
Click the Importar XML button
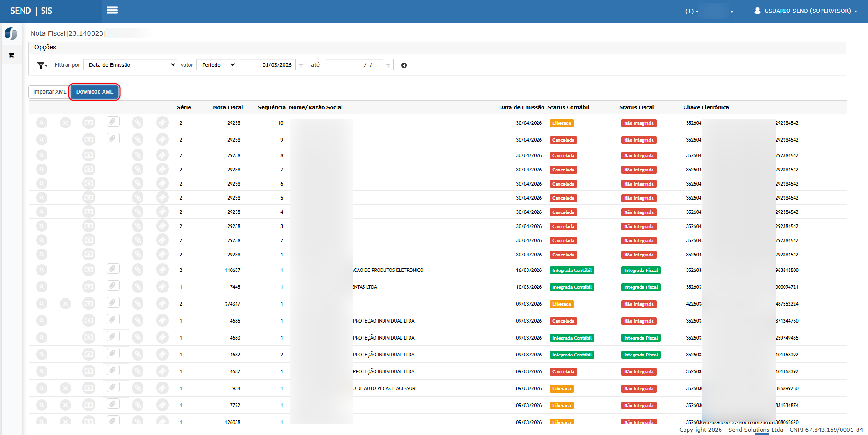point(49,92)
